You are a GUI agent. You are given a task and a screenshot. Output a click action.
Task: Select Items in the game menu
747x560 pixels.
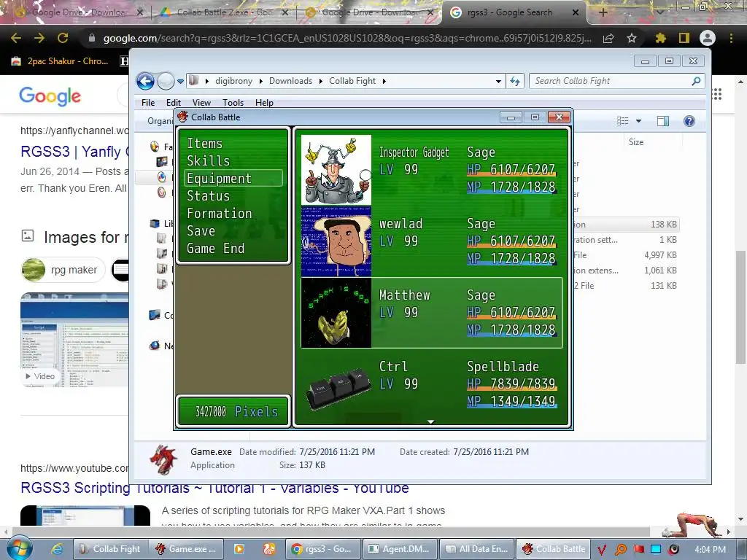pyautogui.click(x=205, y=144)
